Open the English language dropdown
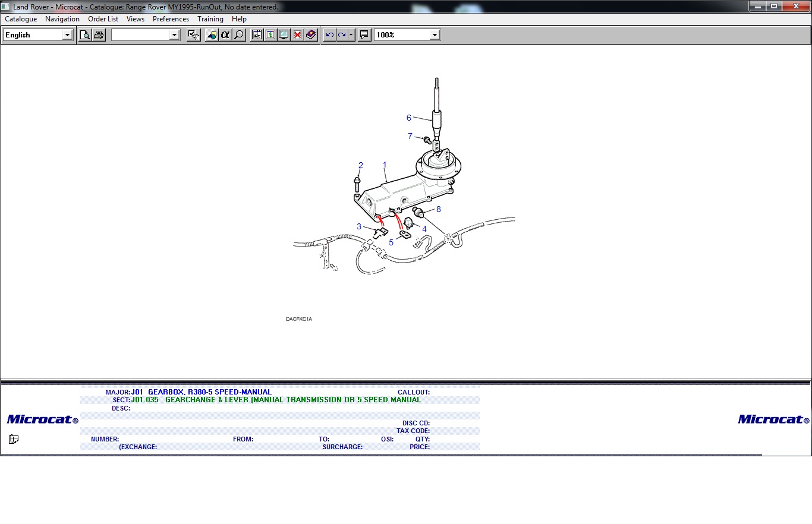This screenshot has width=812, height=524. pyautogui.click(x=67, y=35)
